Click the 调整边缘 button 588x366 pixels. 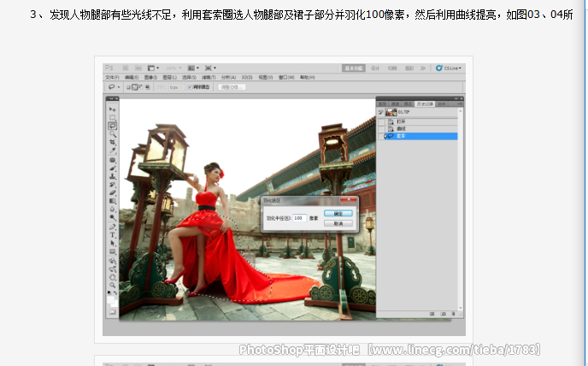(232, 87)
